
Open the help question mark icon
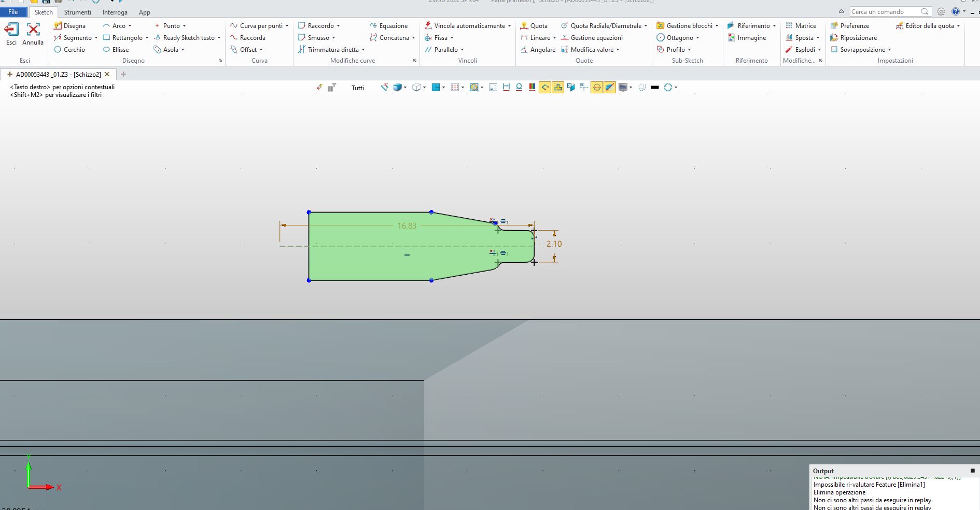coord(955,11)
